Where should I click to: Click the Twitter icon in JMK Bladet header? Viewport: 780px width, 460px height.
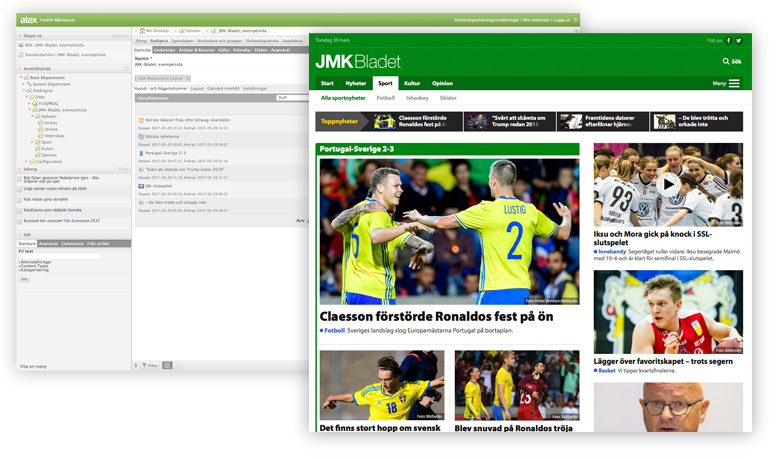click(x=739, y=40)
